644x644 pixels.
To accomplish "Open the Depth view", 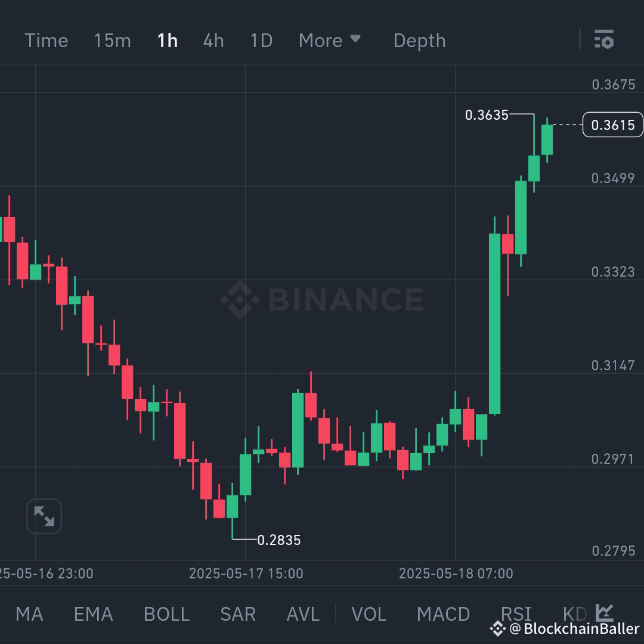I will (419, 40).
